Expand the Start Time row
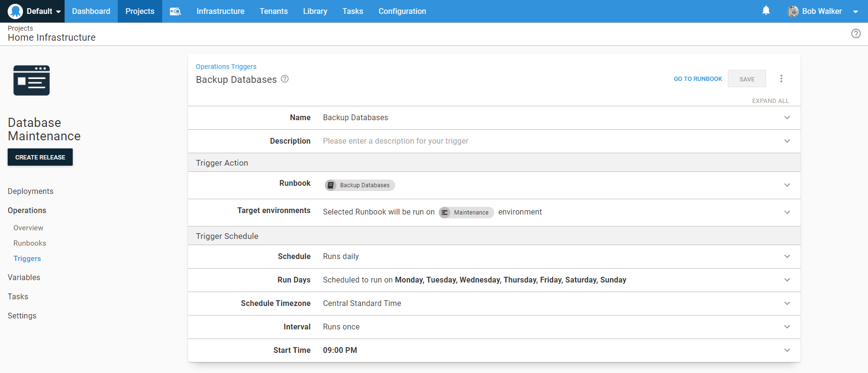 [787, 350]
